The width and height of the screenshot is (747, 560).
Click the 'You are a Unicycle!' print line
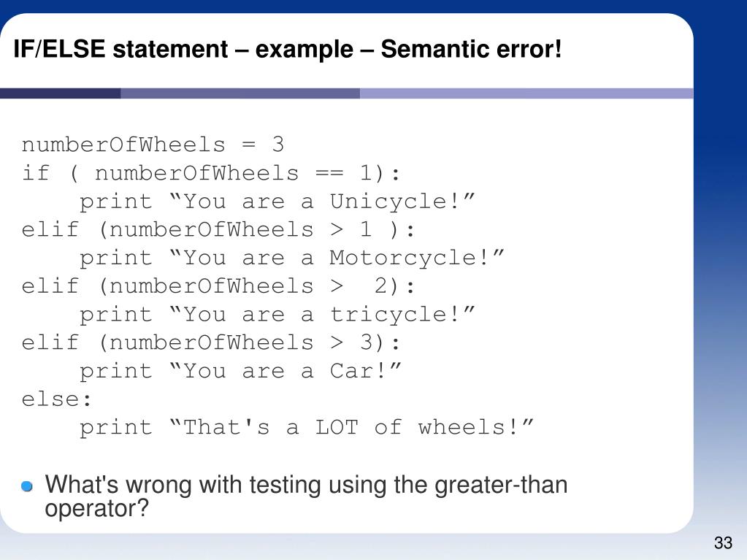pyautogui.click(x=277, y=202)
